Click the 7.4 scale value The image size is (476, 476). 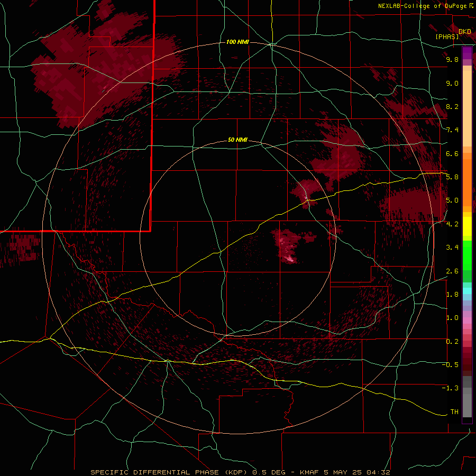click(452, 130)
